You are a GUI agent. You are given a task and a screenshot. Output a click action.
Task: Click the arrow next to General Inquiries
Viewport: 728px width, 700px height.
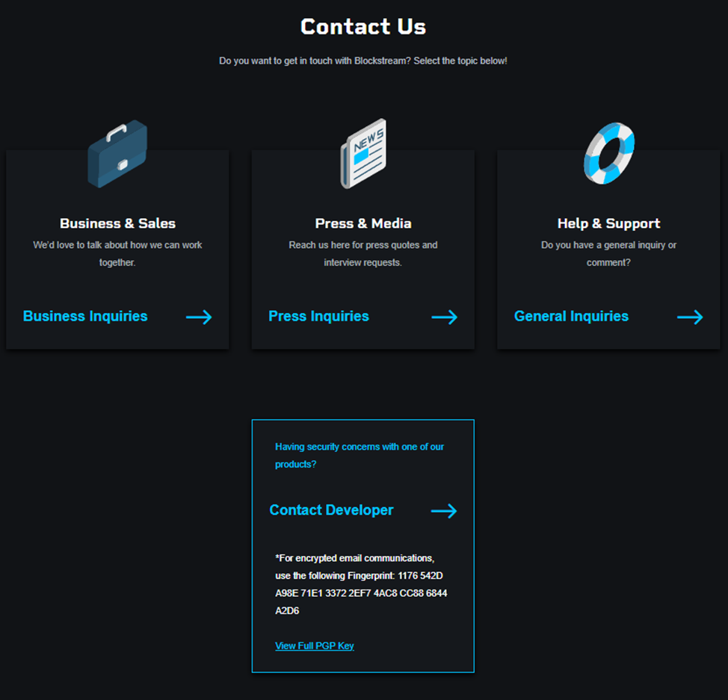[x=690, y=317]
